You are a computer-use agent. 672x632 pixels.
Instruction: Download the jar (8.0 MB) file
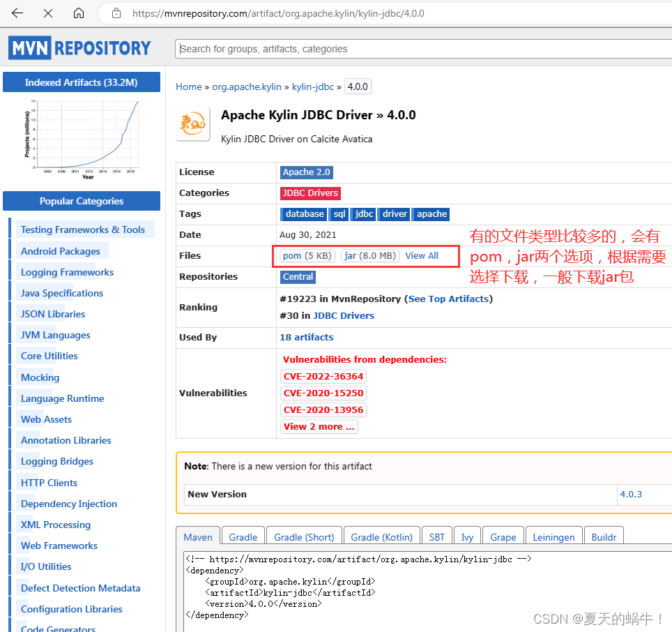point(370,256)
